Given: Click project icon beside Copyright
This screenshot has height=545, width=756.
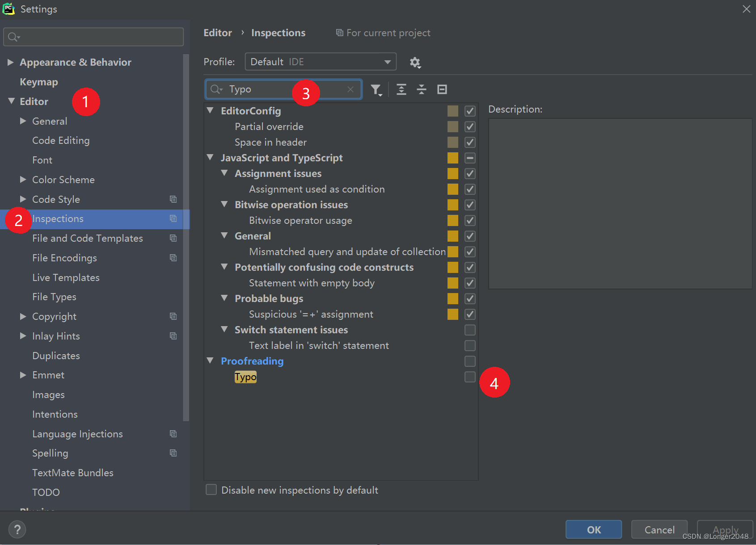Looking at the screenshot, I should tap(173, 316).
